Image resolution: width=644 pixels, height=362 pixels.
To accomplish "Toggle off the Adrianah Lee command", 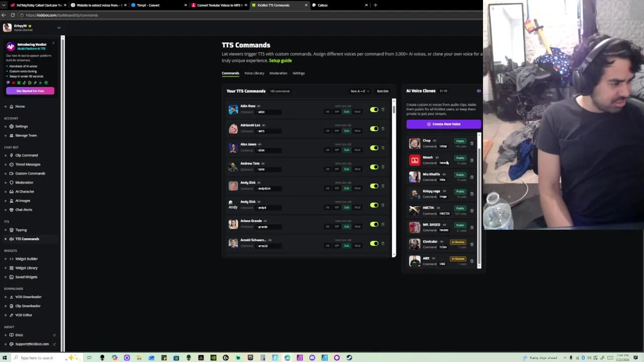I will pyautogui.click(x=374, y=129).
